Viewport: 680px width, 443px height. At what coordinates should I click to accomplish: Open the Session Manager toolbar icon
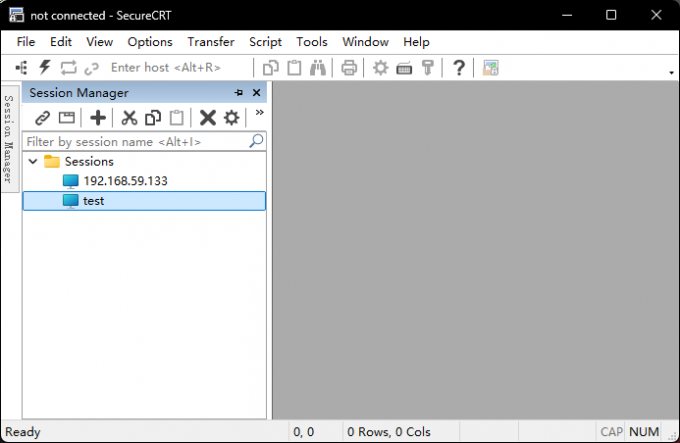click(21, 68)
